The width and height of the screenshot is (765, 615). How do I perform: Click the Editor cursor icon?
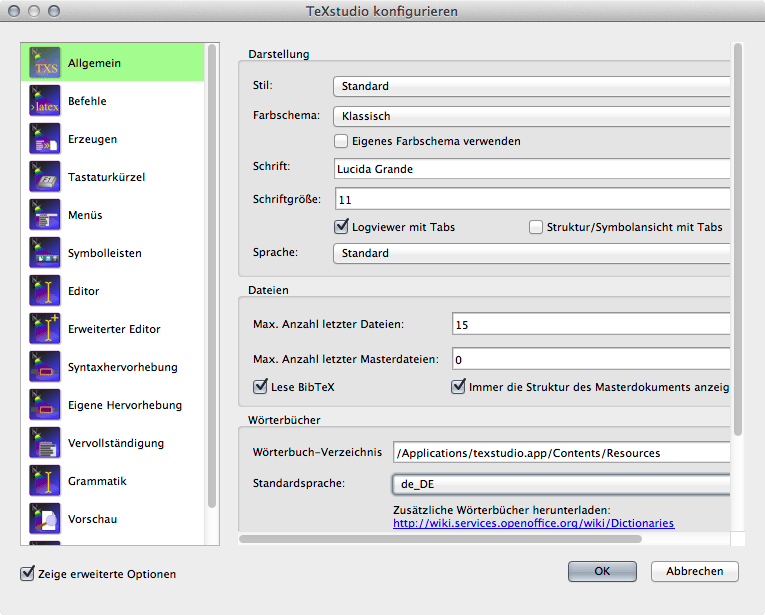(x=45, y=291)
